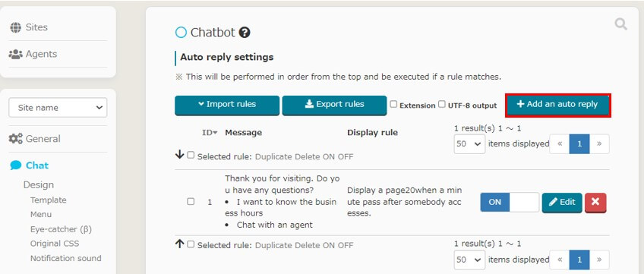
Task: Expand the Import rules dropdown button
Action: coord(227,105)
